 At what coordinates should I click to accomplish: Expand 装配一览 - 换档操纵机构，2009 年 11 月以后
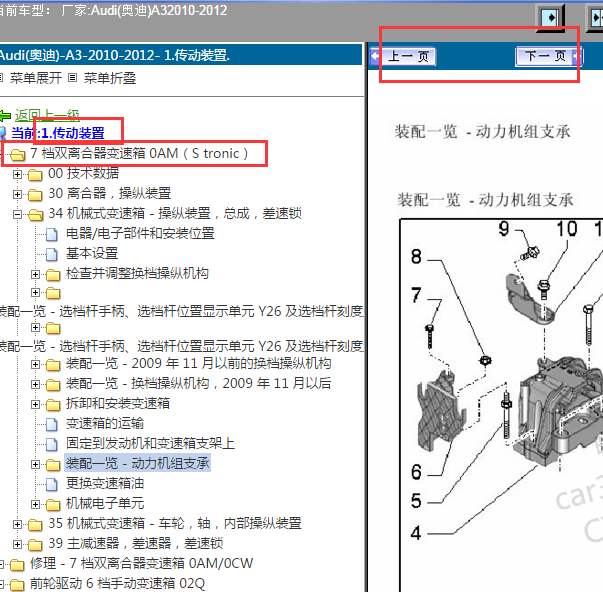[35, 384]
